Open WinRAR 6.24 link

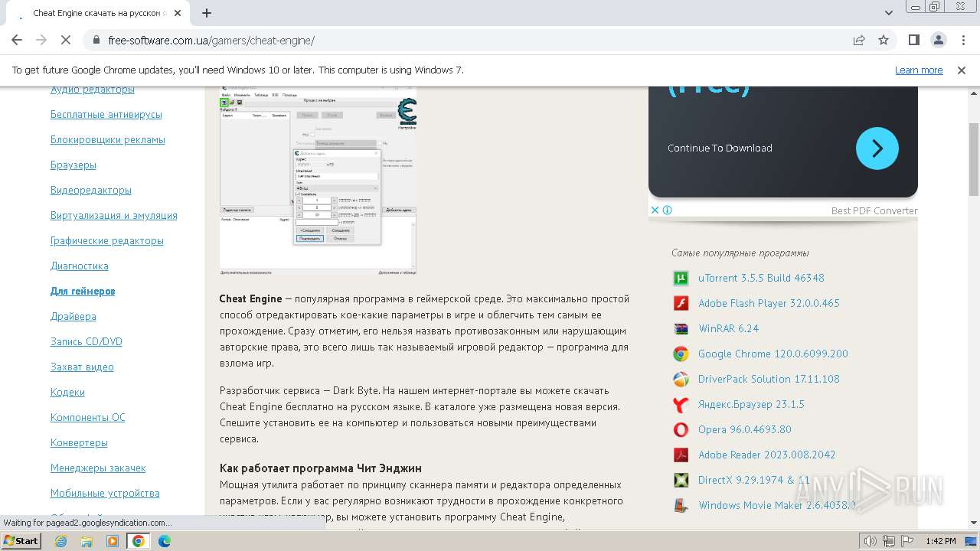point(728,328)
